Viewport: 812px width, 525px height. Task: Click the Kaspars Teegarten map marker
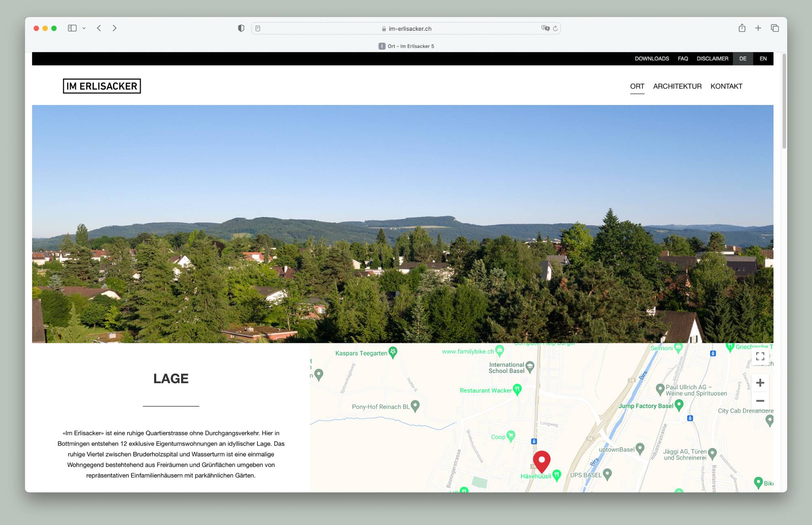[x=393, y=352]
